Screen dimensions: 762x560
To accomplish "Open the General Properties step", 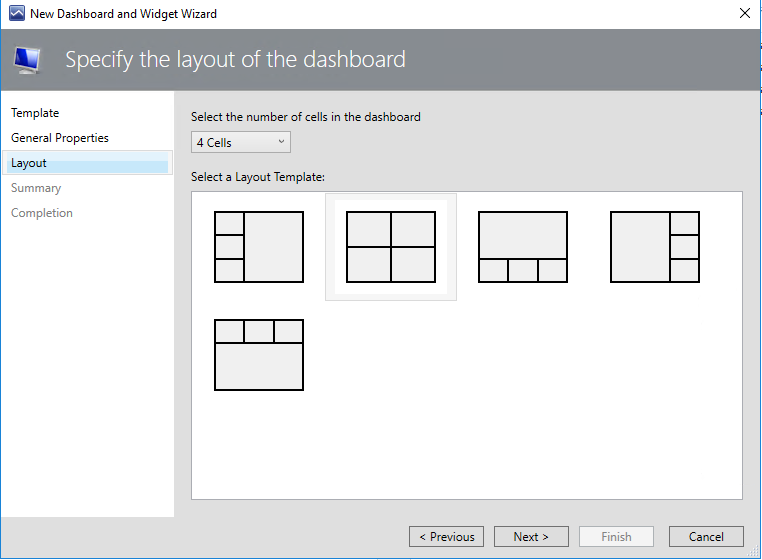I will point(60,138).
